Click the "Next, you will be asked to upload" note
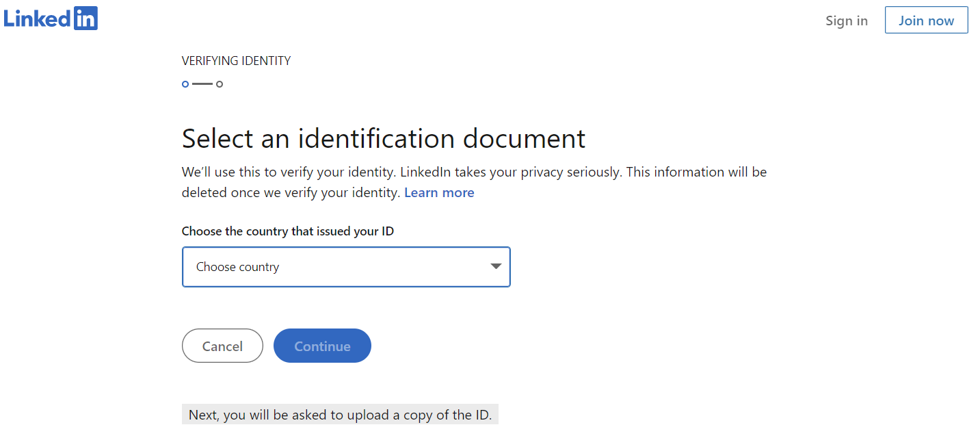The width and height of the screenshot is (980, 438). click(340, 415)
